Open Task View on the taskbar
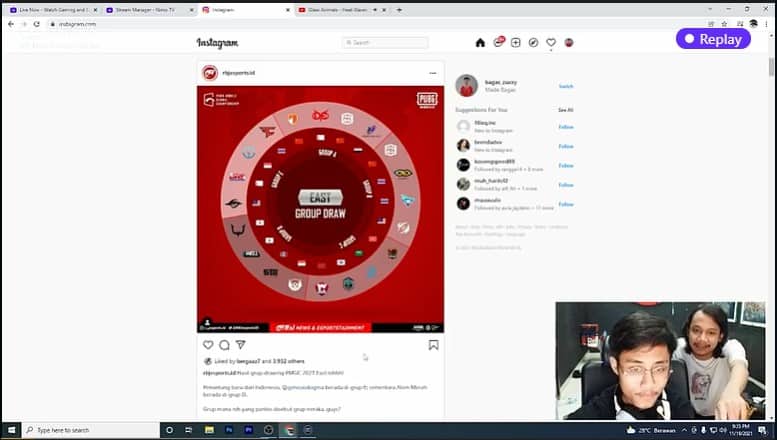The width and height of the screenshot is (777, 440). coord(189,430)
